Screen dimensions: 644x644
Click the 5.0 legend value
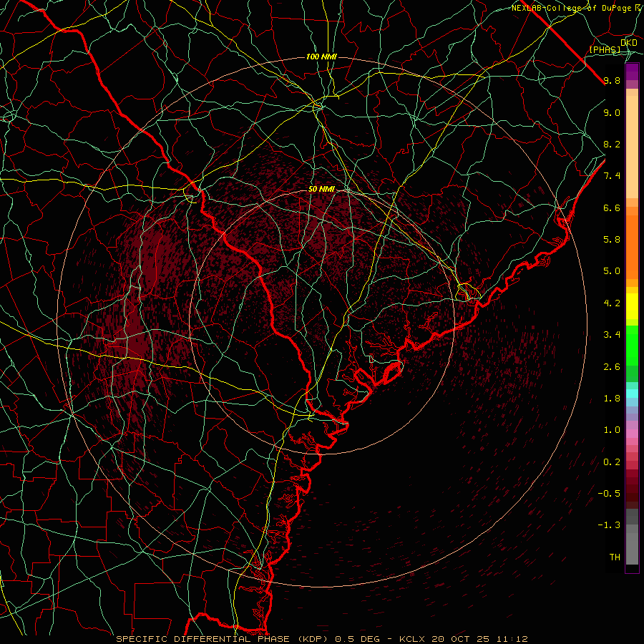[x=612, y=271]
